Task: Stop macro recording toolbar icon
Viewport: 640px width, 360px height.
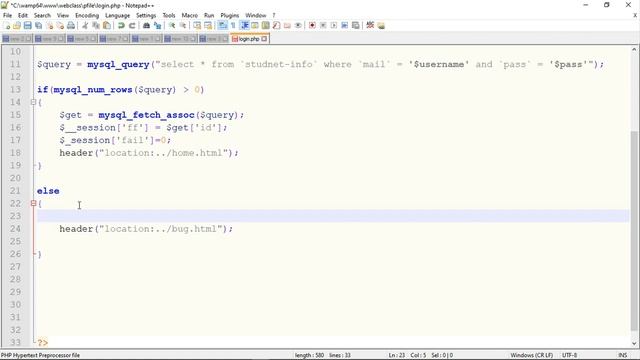Action: 323,25
